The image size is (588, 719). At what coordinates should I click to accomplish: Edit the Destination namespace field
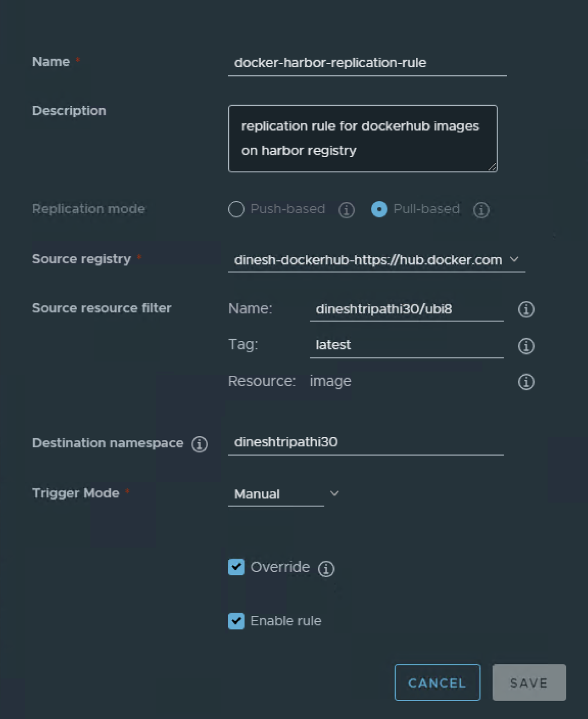365,442
